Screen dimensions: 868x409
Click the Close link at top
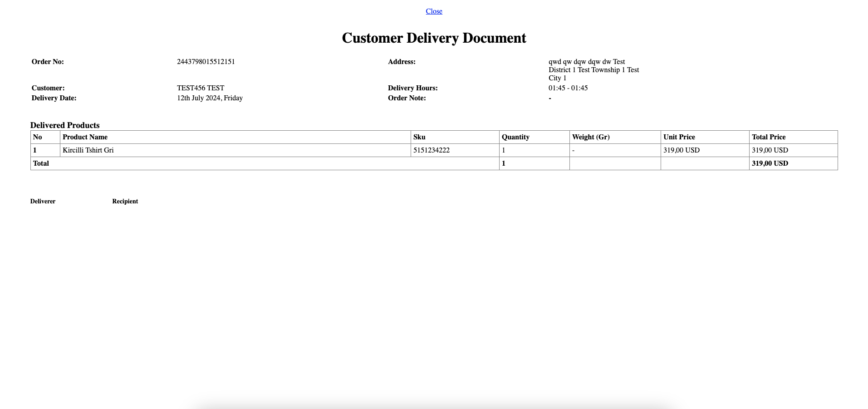[x=434, y=11]
